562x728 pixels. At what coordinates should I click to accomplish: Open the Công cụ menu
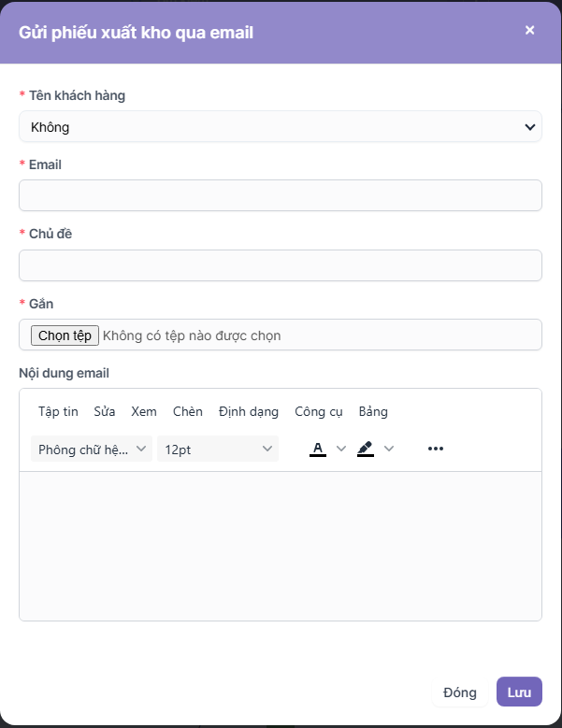coord(319,411)
